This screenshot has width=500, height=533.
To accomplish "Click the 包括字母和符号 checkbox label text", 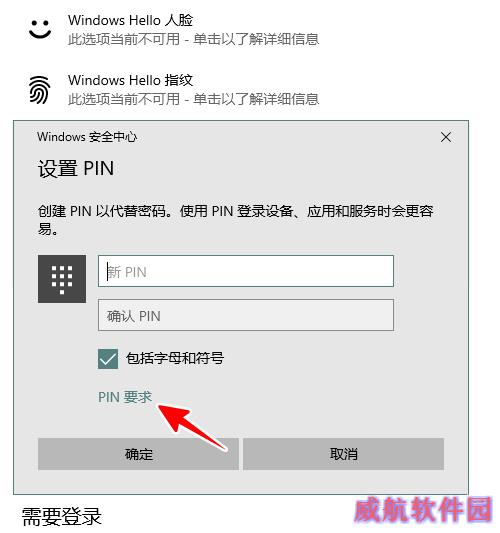I will pyautogui.click(x=175, y=358).
